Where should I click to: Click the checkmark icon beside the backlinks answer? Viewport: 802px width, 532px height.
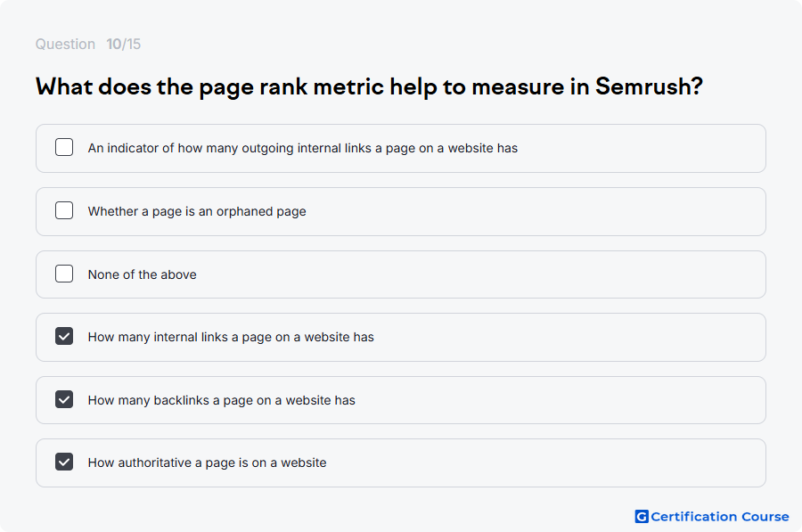click(x=64, y=399)
